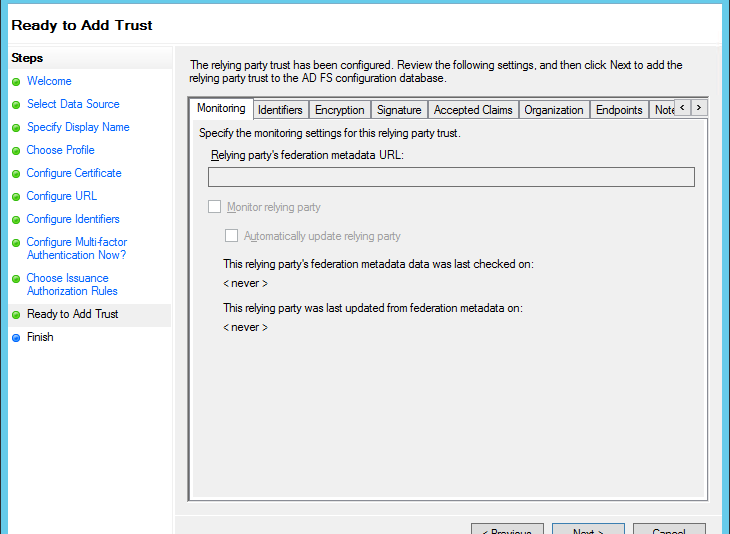View the Accepted Claims tab
Image resolution: width=730 pixels, height=534 pixels.
[x=473, y=110]
